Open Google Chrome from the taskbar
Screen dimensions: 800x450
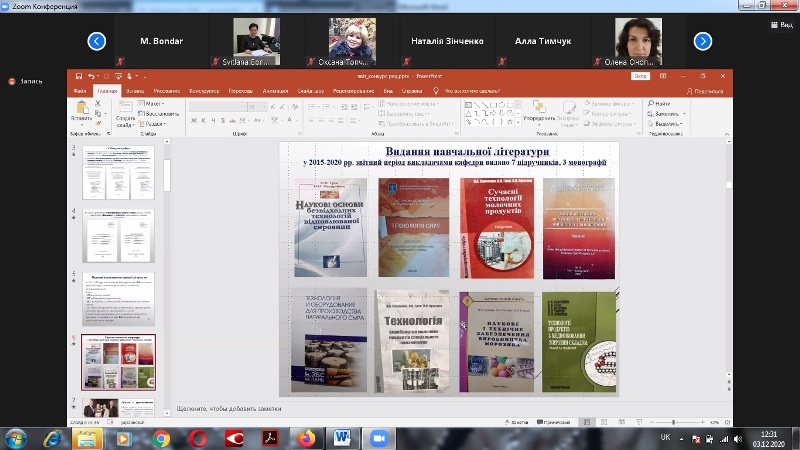161,438
